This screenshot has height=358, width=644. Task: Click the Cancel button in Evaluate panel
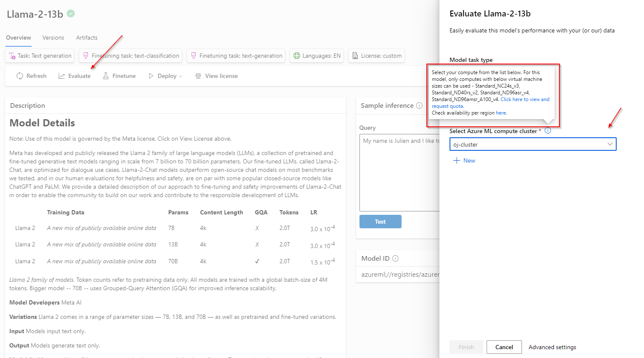pos(504,347)
